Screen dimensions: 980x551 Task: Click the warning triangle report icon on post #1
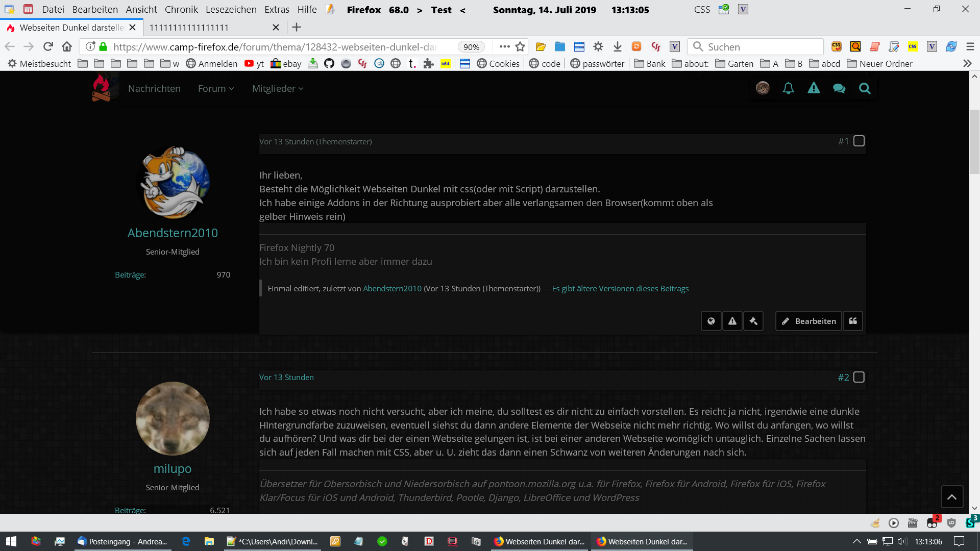732,321
